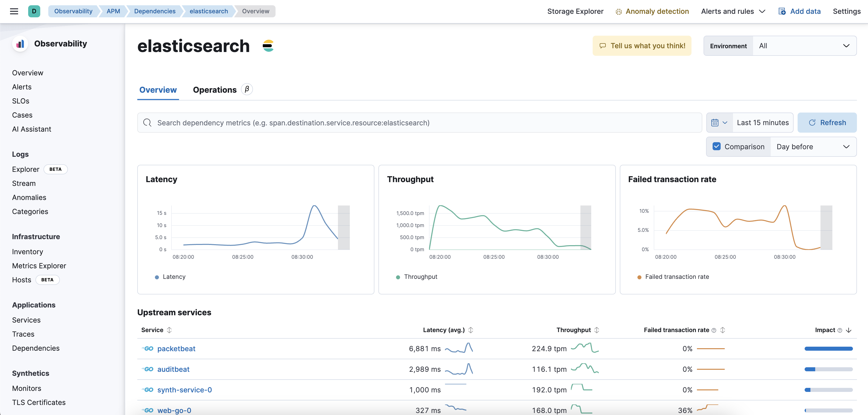The width and height of the screenshot is (868, 415).
Task: Open the hamburger navigation menu
Action: pos(14,11)
